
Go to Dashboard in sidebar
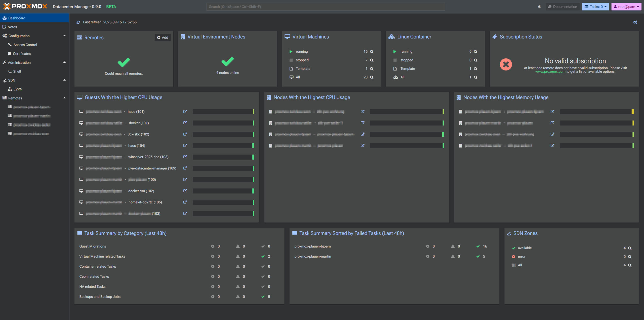tap(35, 18)
